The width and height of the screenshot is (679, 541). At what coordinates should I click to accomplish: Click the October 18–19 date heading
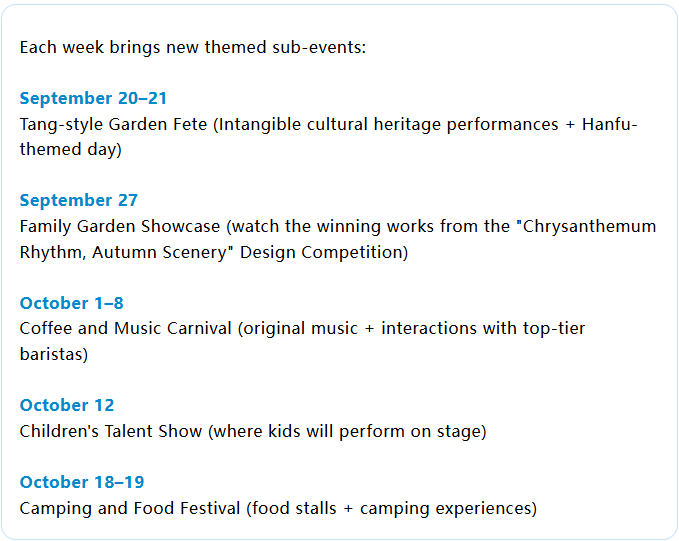(x=82, y=482)
